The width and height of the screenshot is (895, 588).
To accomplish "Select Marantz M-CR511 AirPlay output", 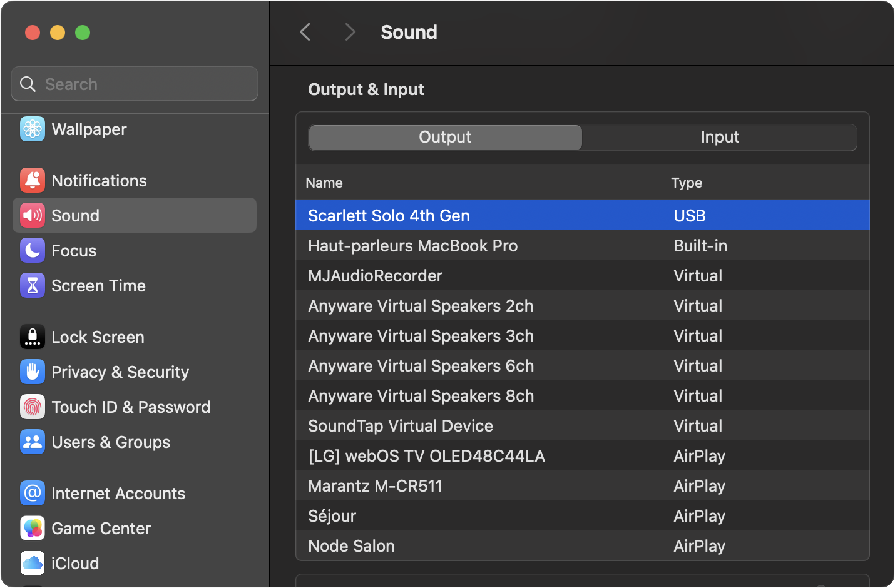I will [583, 485].
